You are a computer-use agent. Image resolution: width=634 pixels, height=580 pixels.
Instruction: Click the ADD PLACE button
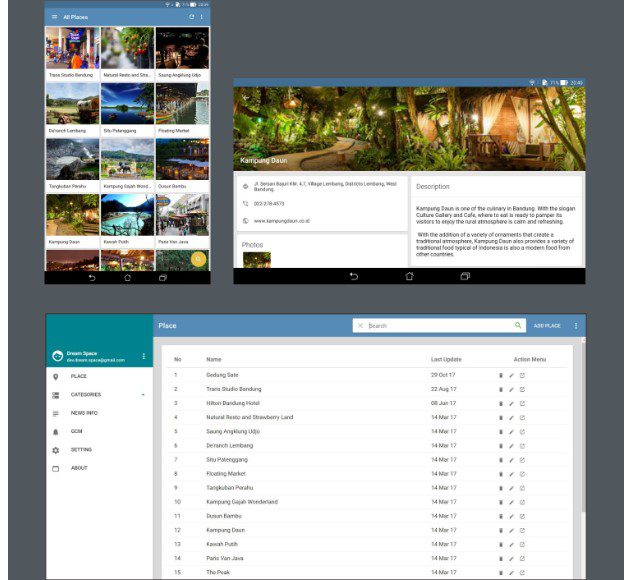point(547,326)
